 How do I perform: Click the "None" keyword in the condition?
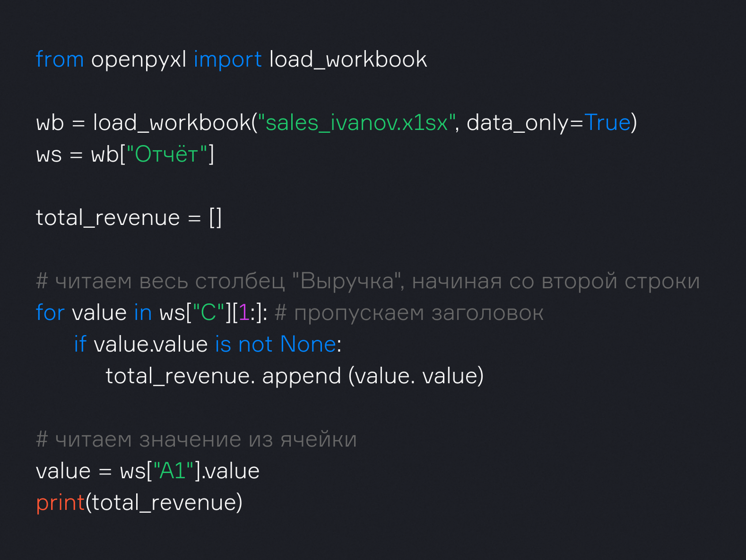click(x=308, y=345)
